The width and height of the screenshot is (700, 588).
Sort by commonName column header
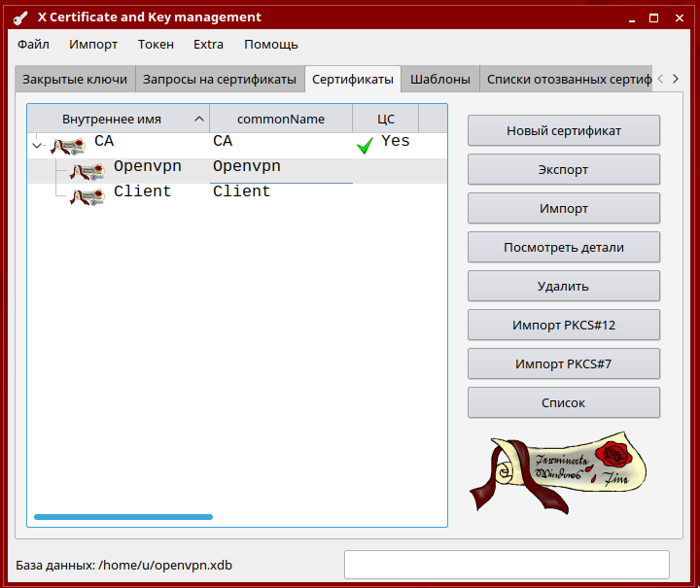(281, 119)
